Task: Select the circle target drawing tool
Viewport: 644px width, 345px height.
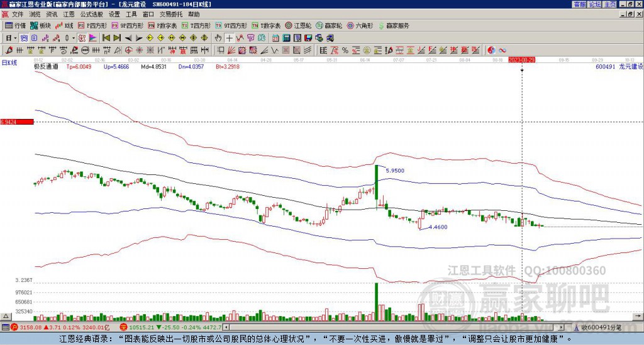Action: [128, 50]
